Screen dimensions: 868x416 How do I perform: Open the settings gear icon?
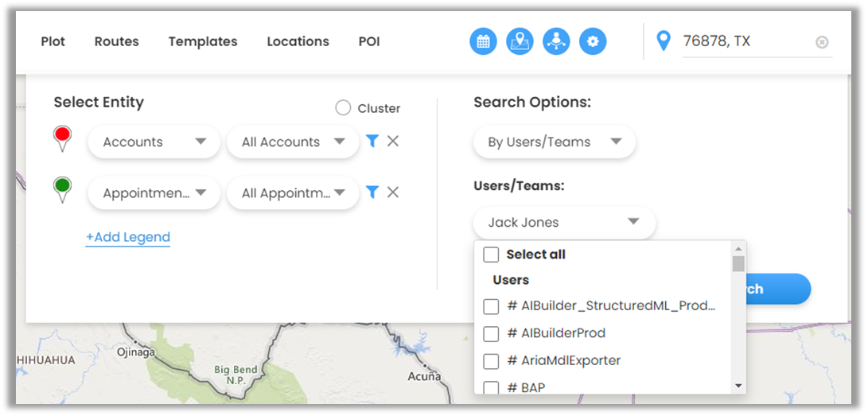click(x=593, y=41)
